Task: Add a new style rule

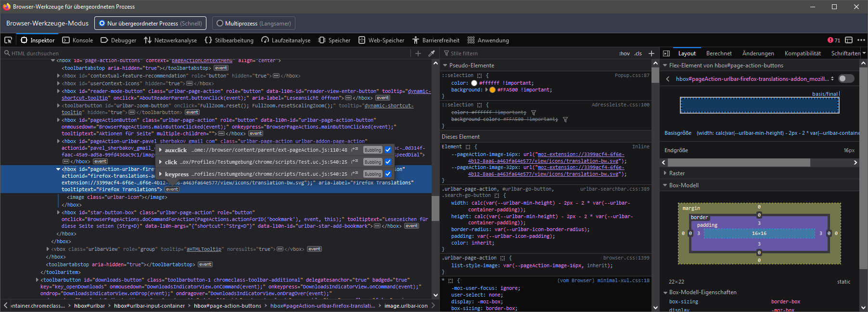Action: click(x=651, y=53)
